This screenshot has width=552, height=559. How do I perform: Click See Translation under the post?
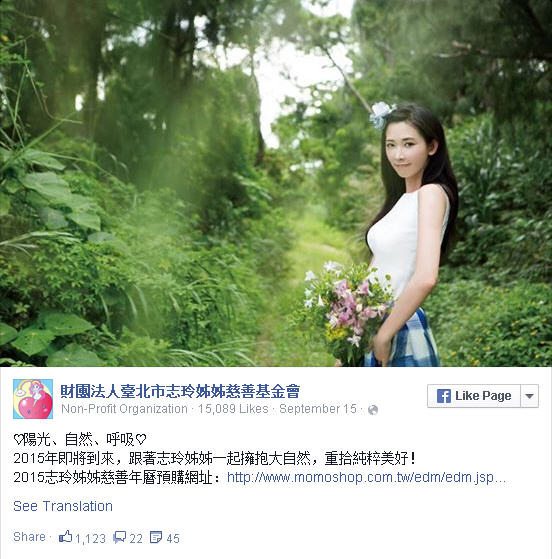63,506
